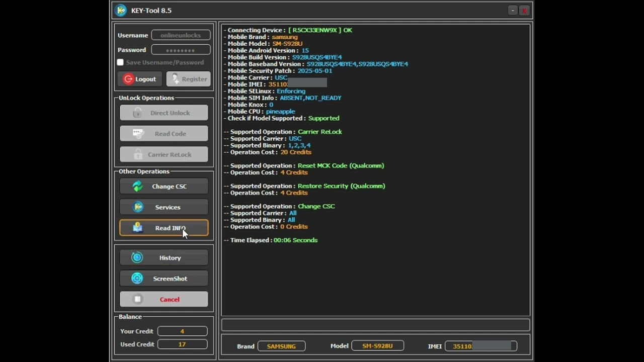Image resolution: width=644 pixels, height=362 pixels.
Task: Focus the Password input field
Action: [x=181, y=50]
